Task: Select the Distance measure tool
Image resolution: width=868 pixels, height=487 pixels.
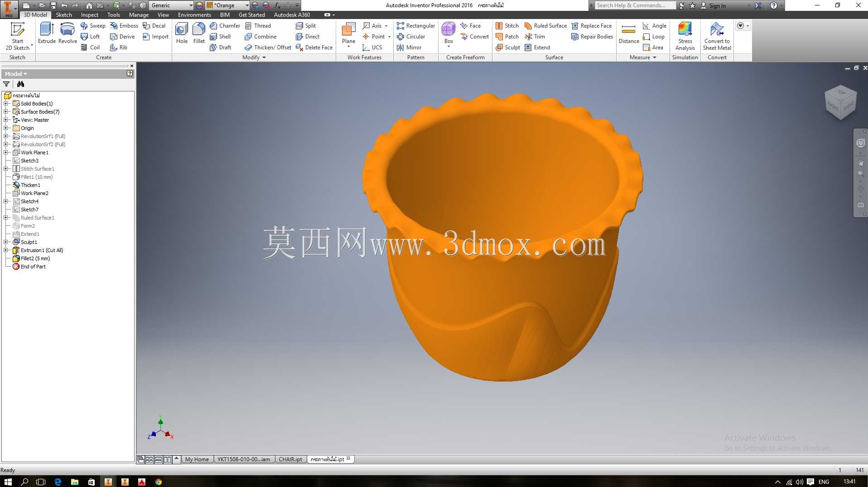Action: (629, 33)
